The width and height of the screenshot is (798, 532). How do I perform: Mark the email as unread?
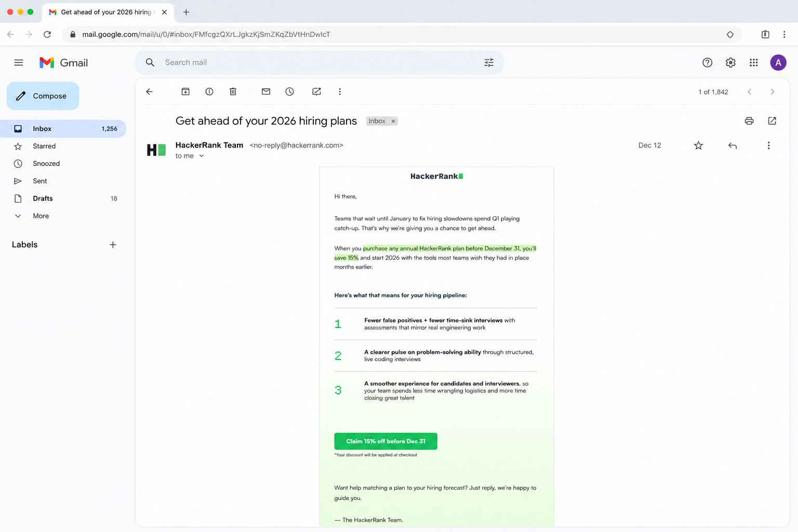(x=266, y=91)
